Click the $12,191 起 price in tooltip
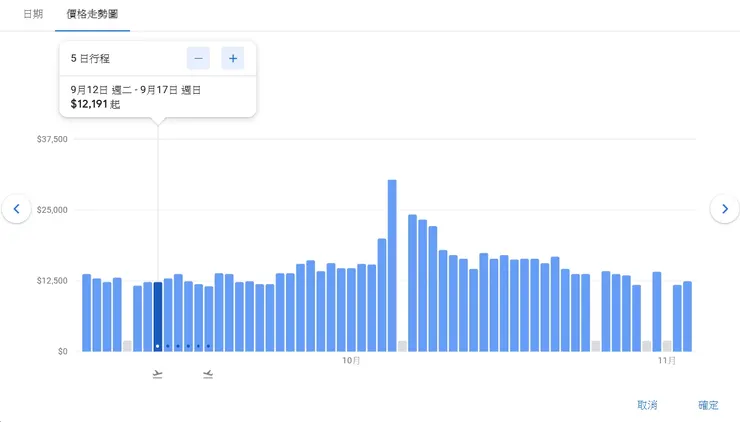Image resolution: width=740 pixels, height=422 pixels. pyautogui.click(x=95, y=104)
